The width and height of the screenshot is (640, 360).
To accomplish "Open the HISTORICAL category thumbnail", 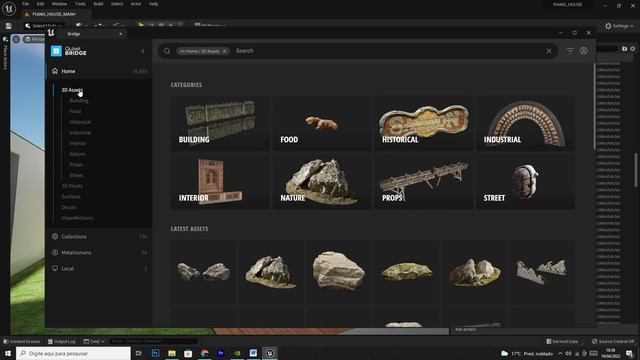I will coord(424,123).
